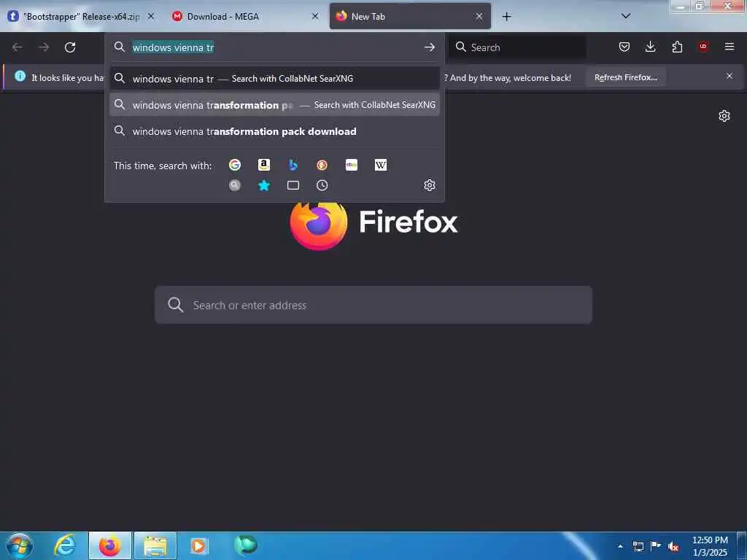Viewport: 747px width, 560px height.
Task: Show hidden system tray icons
Action: [620, 546]
